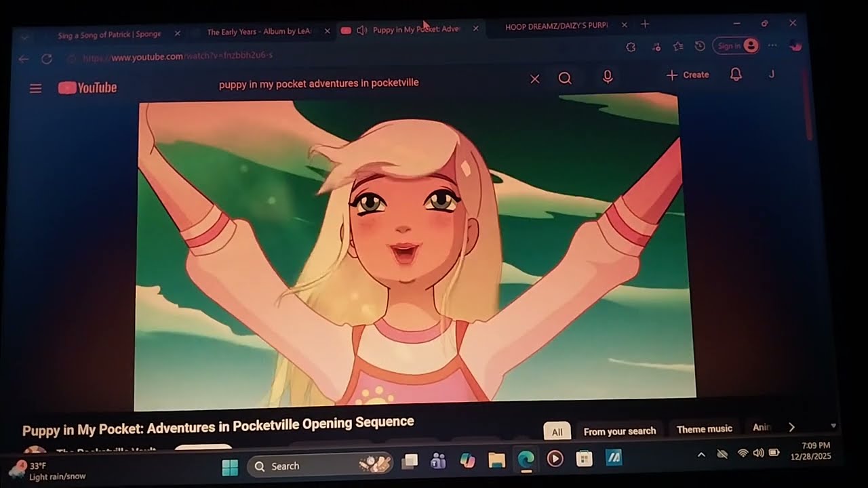Reload the page with the refresh icon
This screenshot has height=488, width=868.
coord(47,58)
